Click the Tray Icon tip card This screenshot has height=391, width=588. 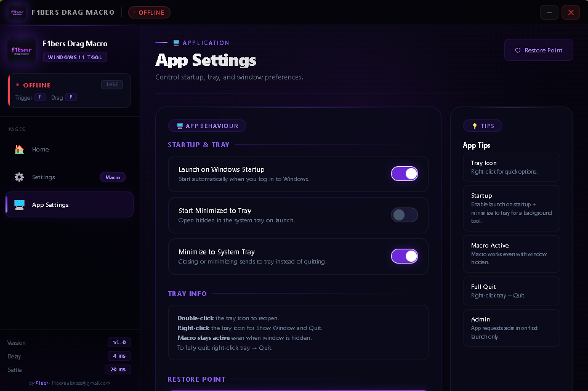click(512, 167)
